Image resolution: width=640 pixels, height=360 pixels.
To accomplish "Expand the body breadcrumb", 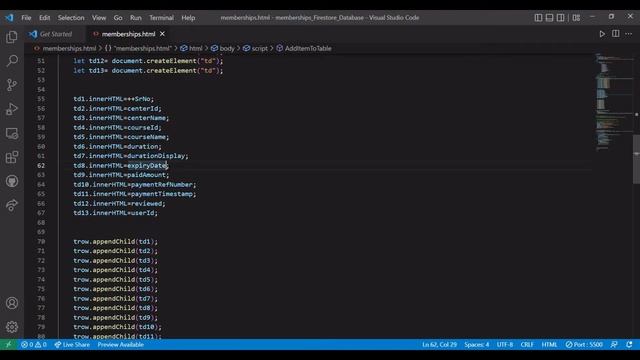I will [x=227, y=49].
